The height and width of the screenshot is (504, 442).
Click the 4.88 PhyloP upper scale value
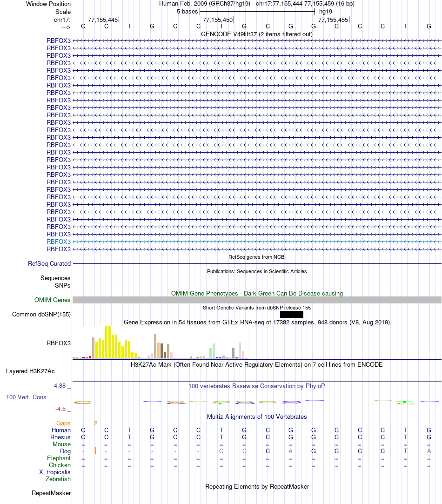[60, 386]
